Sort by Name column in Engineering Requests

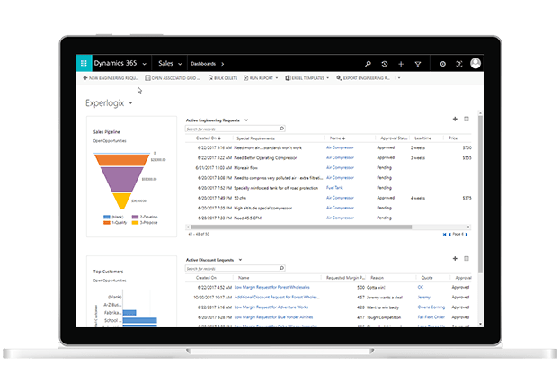(337, 138)
